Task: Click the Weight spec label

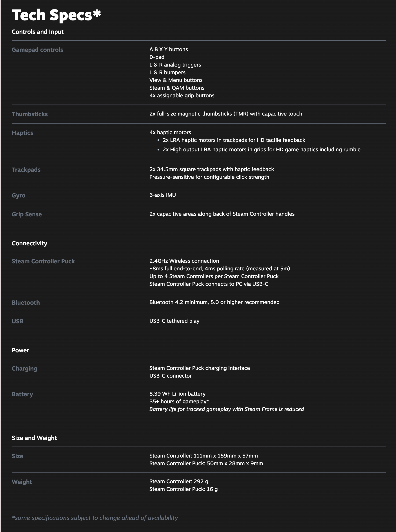Action: click(22, 482)
